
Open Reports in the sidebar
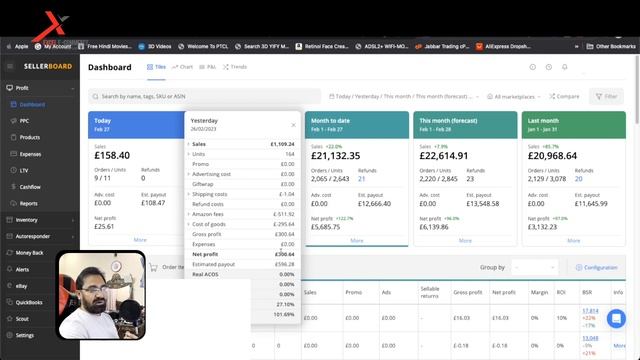(x=24, y=203)
